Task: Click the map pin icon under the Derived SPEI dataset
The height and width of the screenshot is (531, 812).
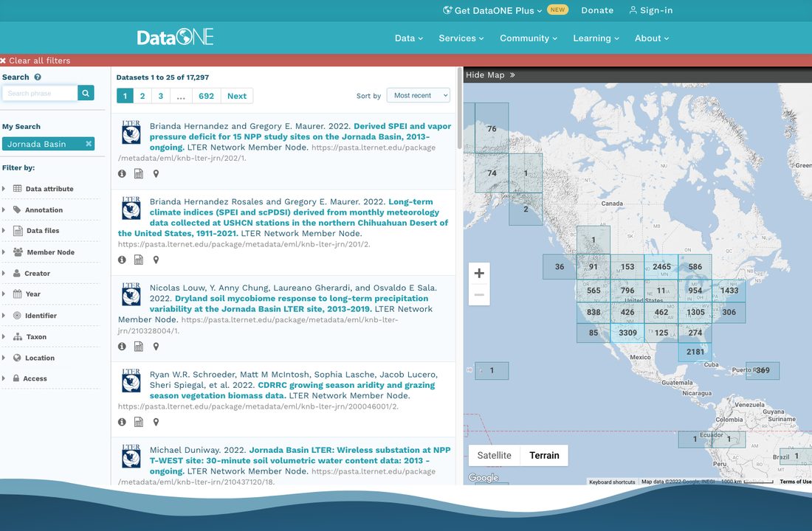Action: (x=156, y=174)
